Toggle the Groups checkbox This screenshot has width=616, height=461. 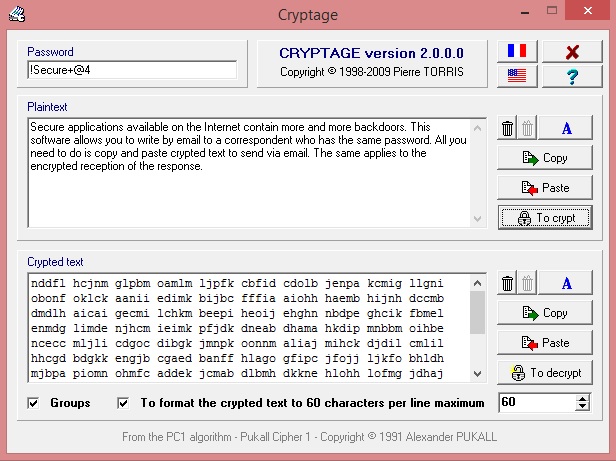(x=35, y=403)
